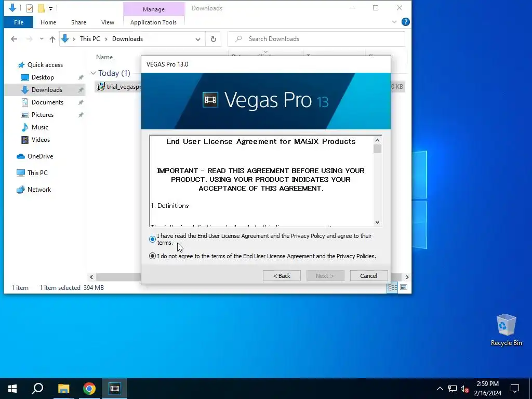Switch to the Home ribbon tab
532x399 pixels.
[x=48, y=22]
